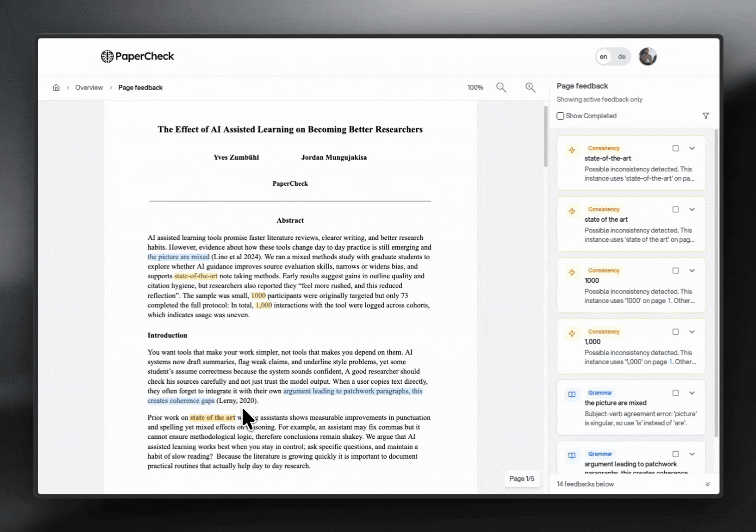Check off the '1,000' consistency feedback

(x=676, y=332)
